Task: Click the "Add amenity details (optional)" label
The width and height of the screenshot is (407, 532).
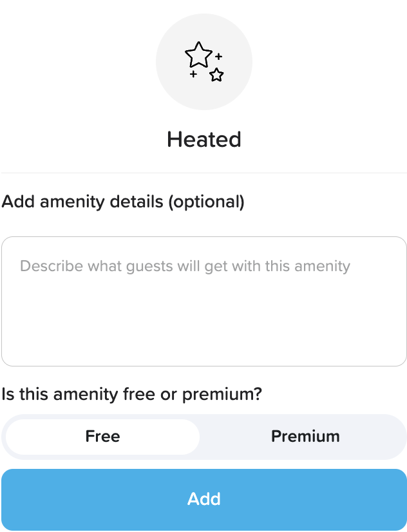Action: click(123, 202)
